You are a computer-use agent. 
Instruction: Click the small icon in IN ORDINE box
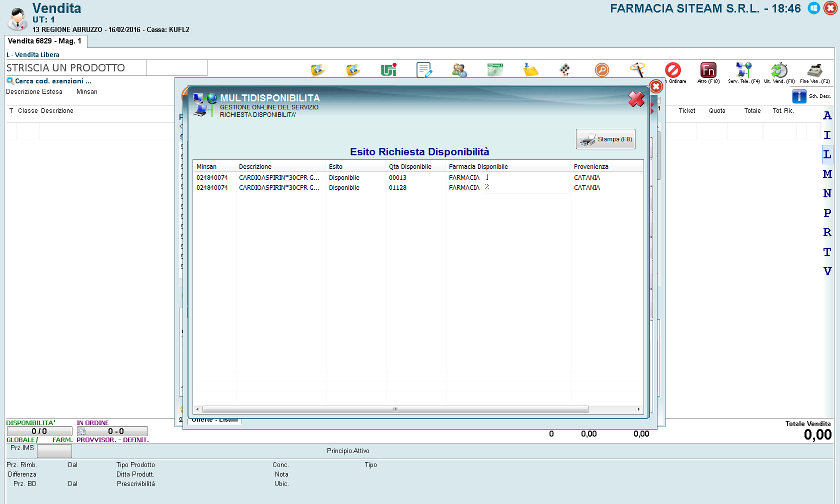point(82,432)
